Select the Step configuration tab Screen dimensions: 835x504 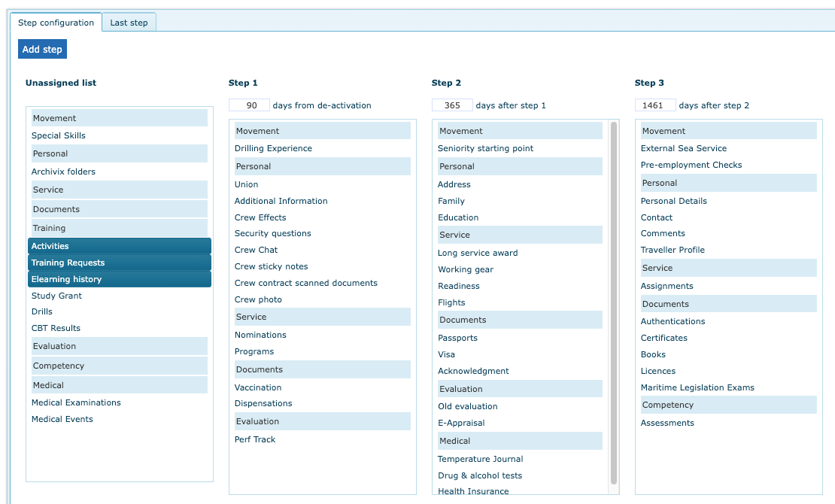(56, 23)
